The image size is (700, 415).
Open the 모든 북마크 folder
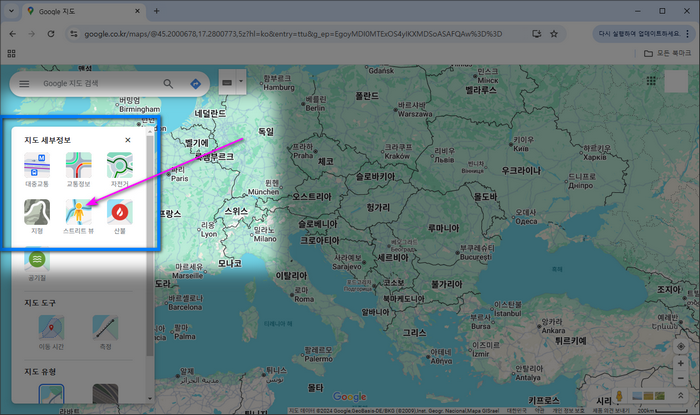(x=667, y=54)
